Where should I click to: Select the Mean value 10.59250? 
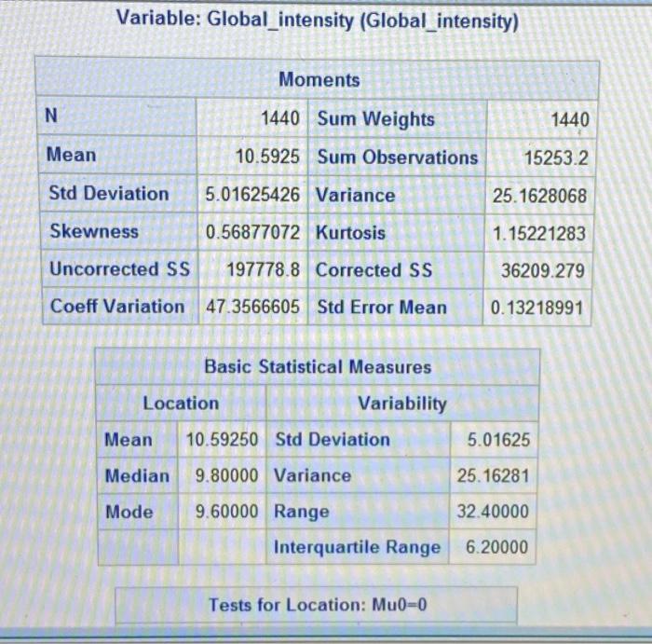222,440
